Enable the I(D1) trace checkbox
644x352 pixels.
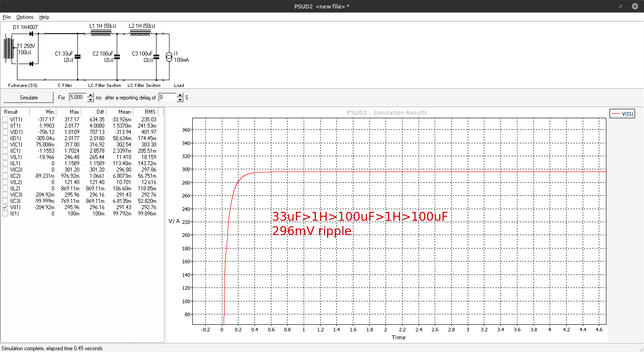pyautogui.click(x=5, y=138)
